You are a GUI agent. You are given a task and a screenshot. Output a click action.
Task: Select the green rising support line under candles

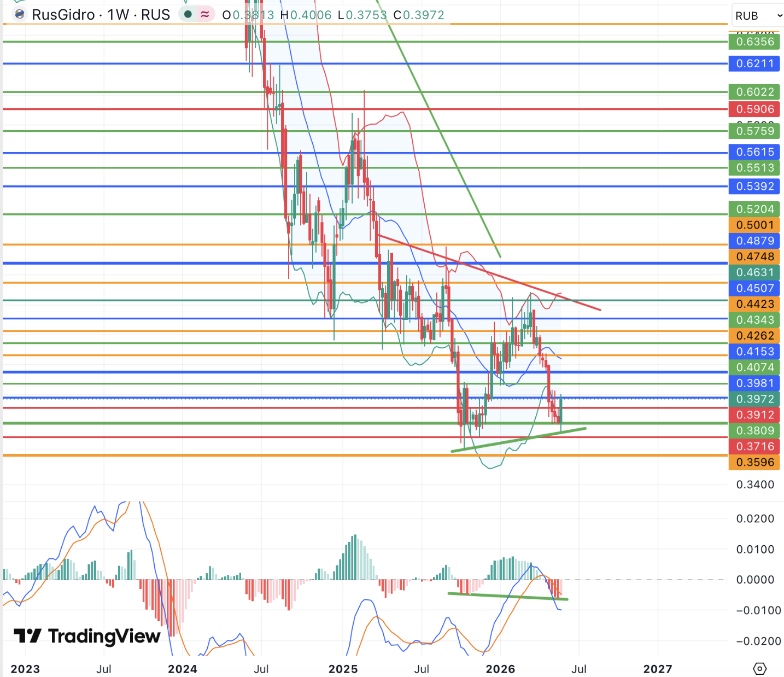point(518,440)
